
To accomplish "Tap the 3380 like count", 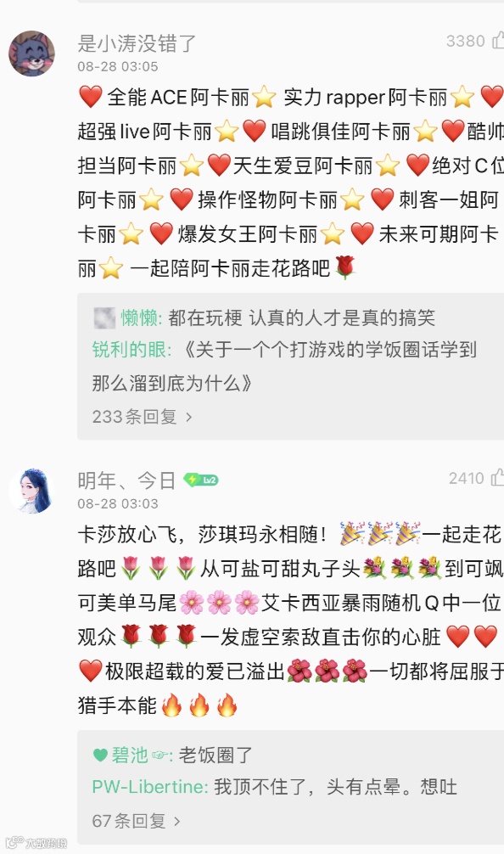I will (465, 41).
